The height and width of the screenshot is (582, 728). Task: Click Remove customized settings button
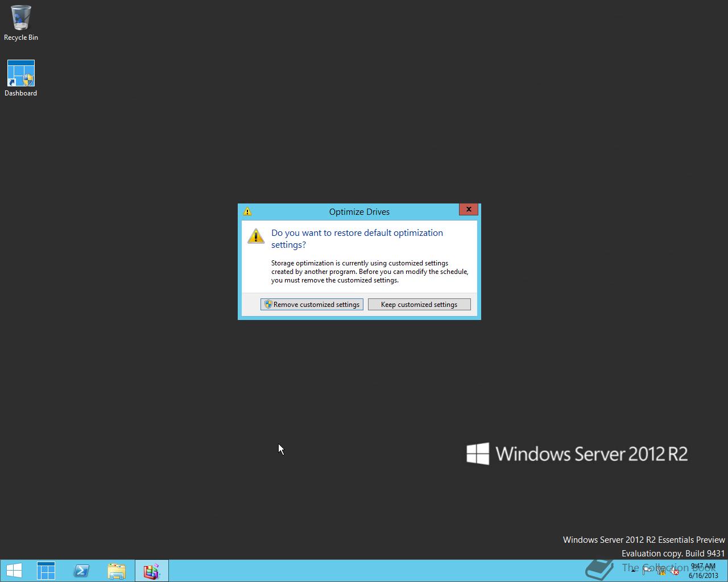click(312, 305)
